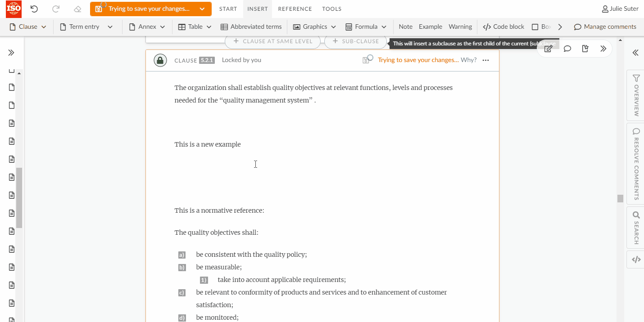
Task: Undo the last change
Action: (x=34, y=9)
